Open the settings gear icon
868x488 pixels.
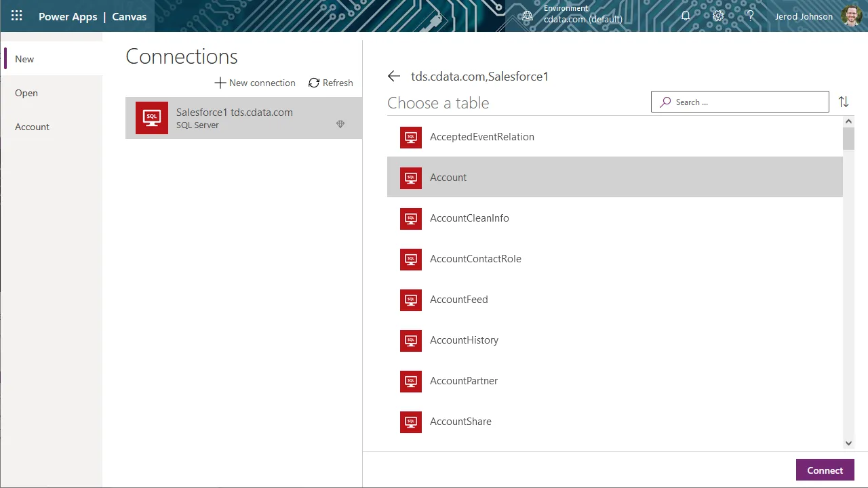tap(718, 16)
